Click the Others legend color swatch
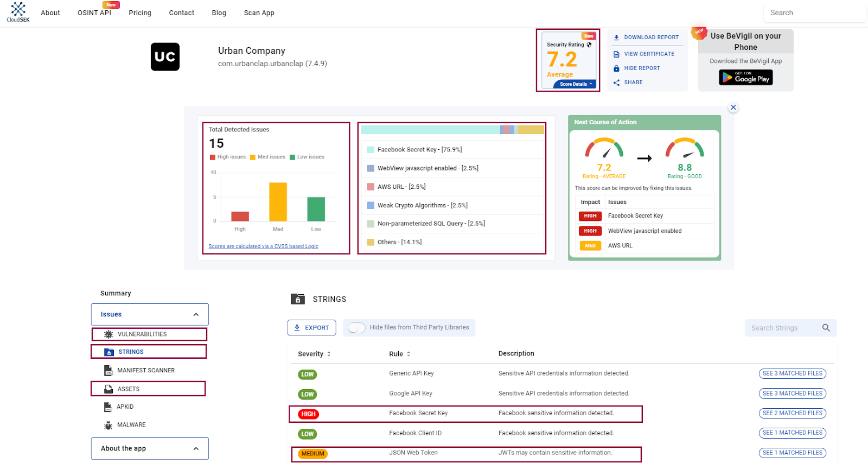868x463 pixels. (371, 243)
